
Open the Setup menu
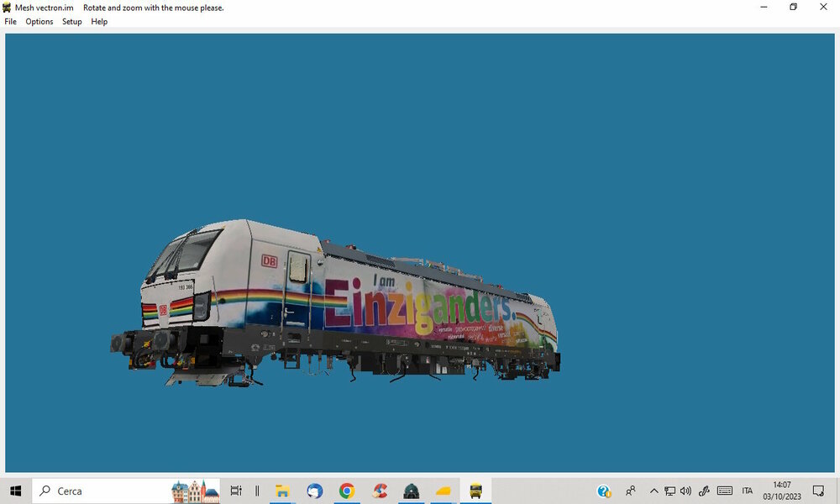point(71,22)
